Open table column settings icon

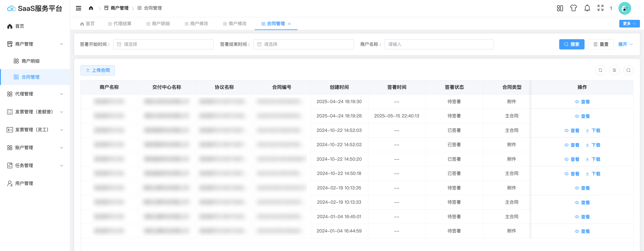[614, 70]
